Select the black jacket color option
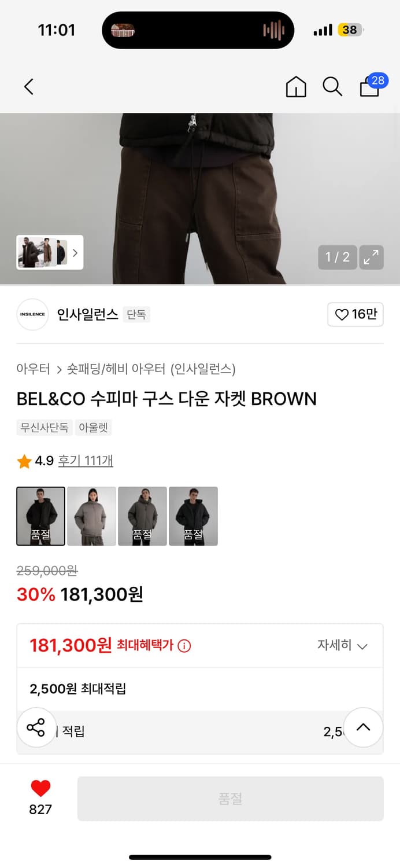Viewport: 400px width, 868px height. click(193, 516)
